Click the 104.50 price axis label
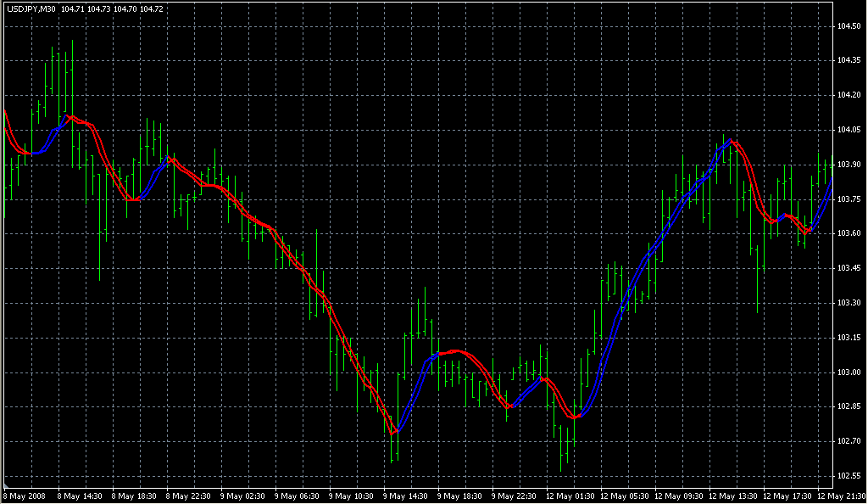868x504 pixels. pos(849,26)
